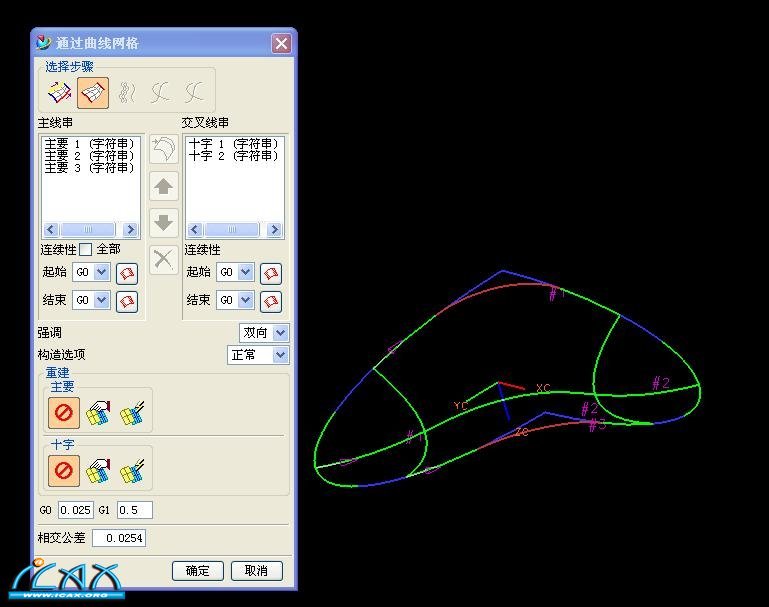Click the 相交公差 field 0.0254

click(119, 538)
